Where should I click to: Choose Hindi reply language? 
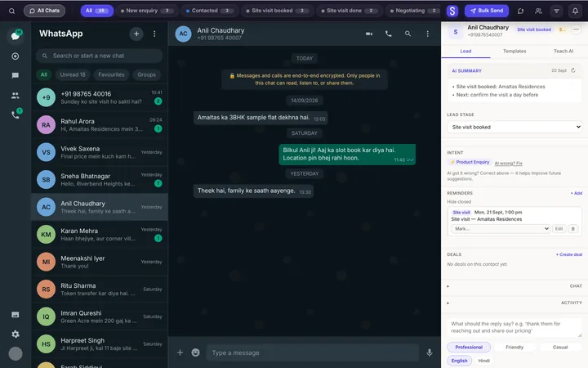pyautogui.click(x=483, y=361)
